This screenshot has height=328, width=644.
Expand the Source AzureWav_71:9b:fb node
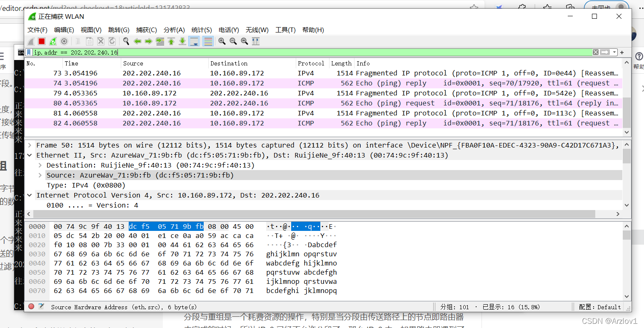(40, 175)
